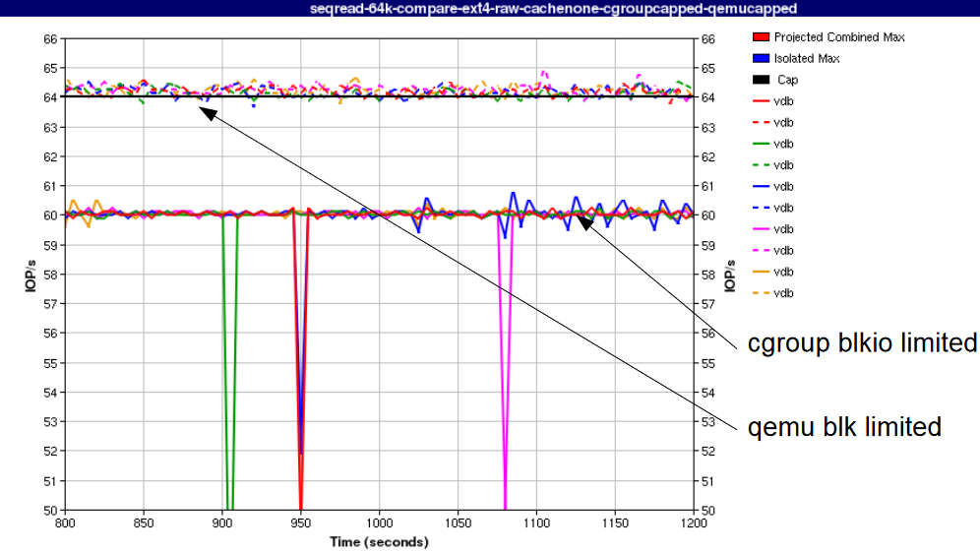Select the dashed green vdb legend line
This screenshot has height=553, width=980.
click(x=760, y=165)
